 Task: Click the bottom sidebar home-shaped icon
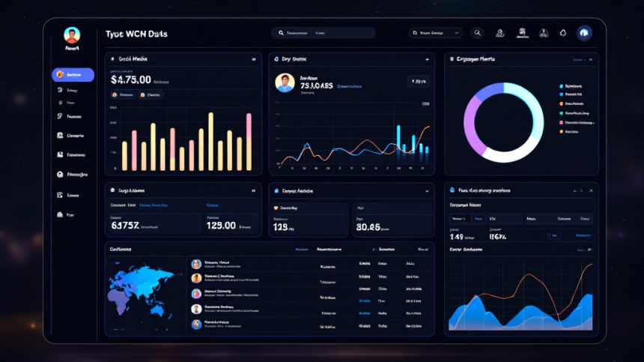click(60, 214)
